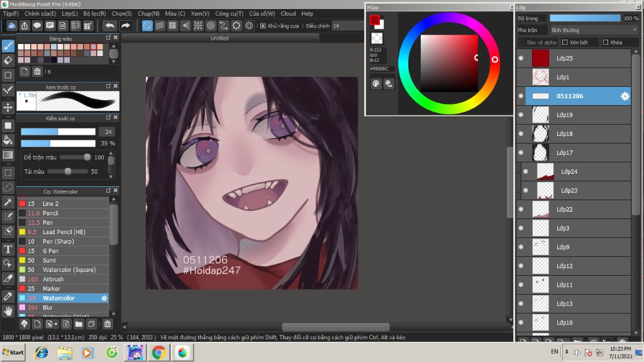Open Pha trộn blending mode dropdown
This screenshot has height=362, width=644.
coord(593,30)
